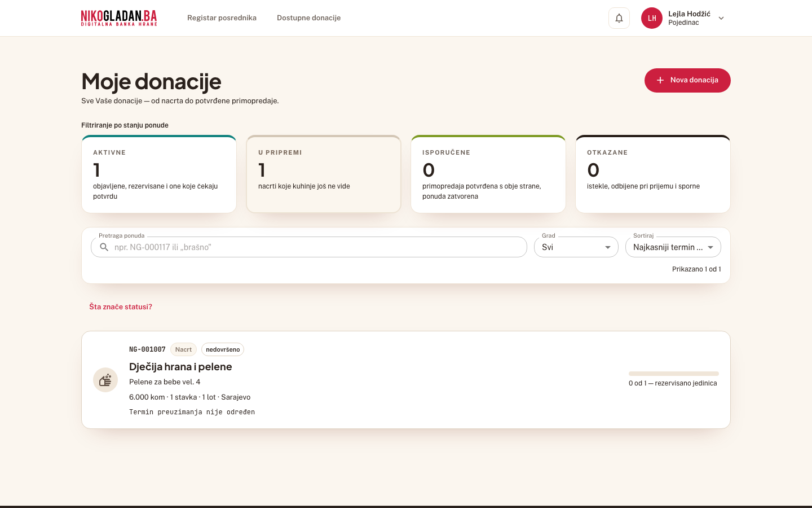Viewport: 812px width, 508px height.
Task: Click the NikoGladan.ba logo
Action: pyautogui.click(x=119, y=18)
